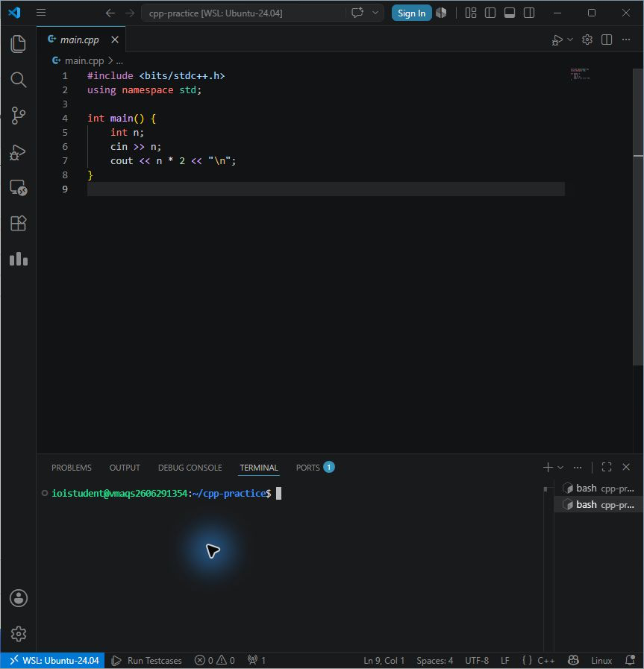
Task: Open Source Control view
Action: click(x=19, y=116)
